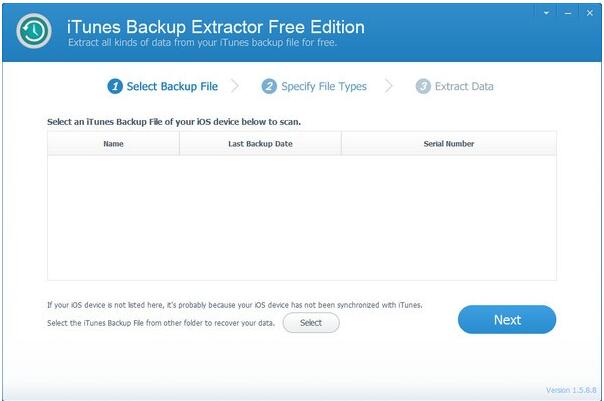Click chevron arrow after Select Backup File
This screenshot has height=401, width=604.
[235, 86]
